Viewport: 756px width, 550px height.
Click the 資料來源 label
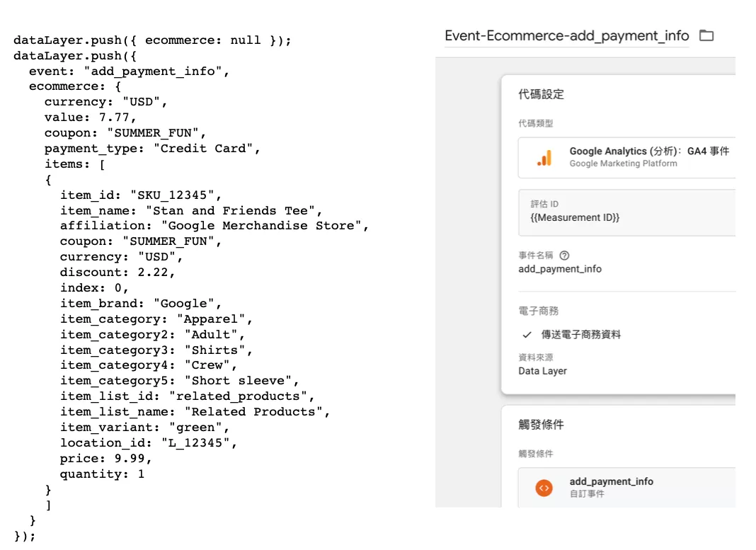tap(536, 357)
